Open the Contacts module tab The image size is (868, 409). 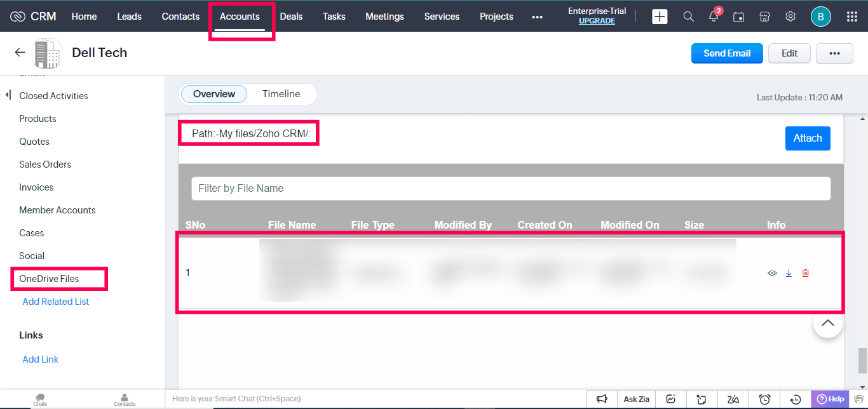[x=180, y=17]
